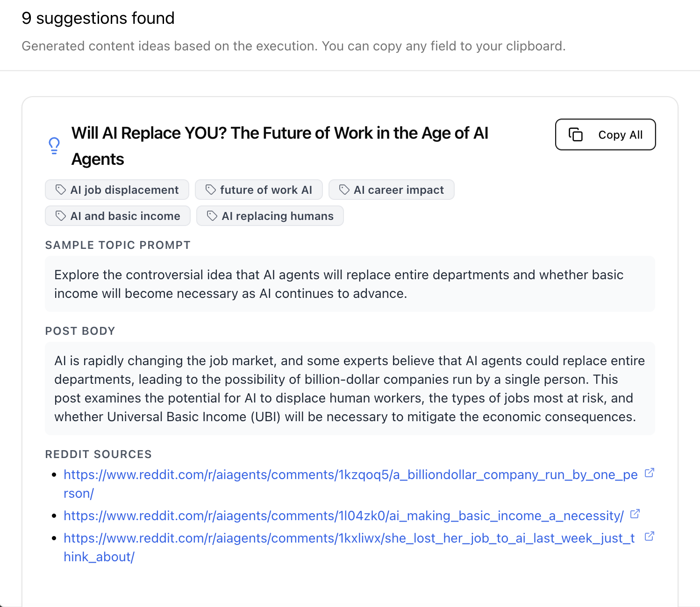This screenshot has width=700, height=607.
Task: Click the Copy All button
Action: (605, 134)
